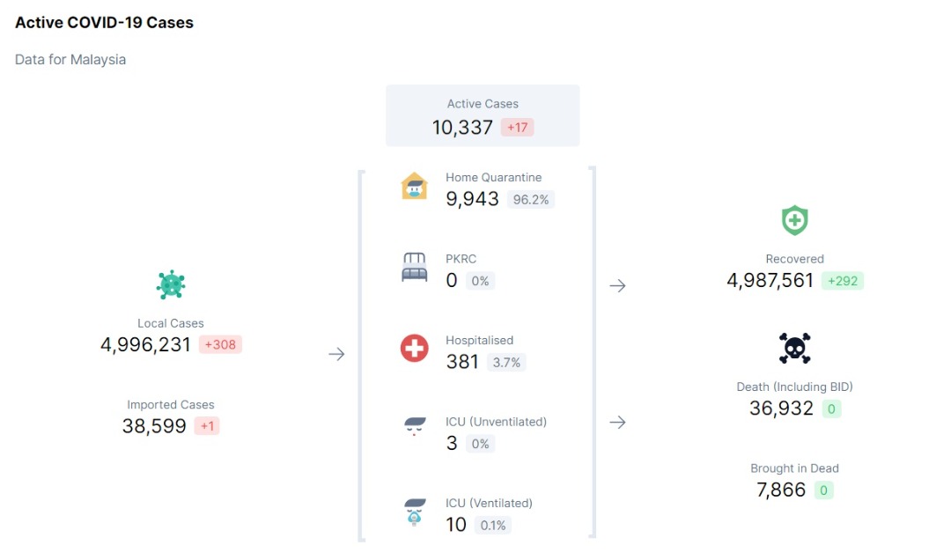Click the 3.7% Hospitalised percentage badge
This screenshot has height=560, width=951.
pos(506,362)
